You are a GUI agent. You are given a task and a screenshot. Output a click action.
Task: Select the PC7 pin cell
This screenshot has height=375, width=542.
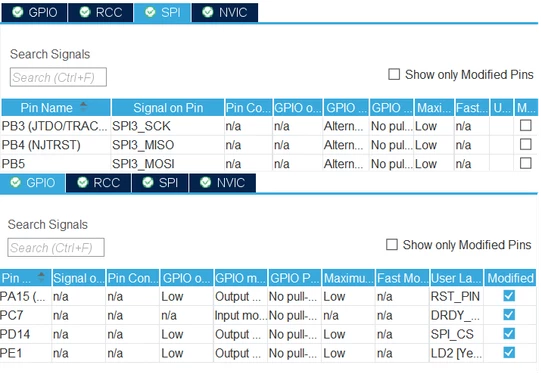point(25,315)
